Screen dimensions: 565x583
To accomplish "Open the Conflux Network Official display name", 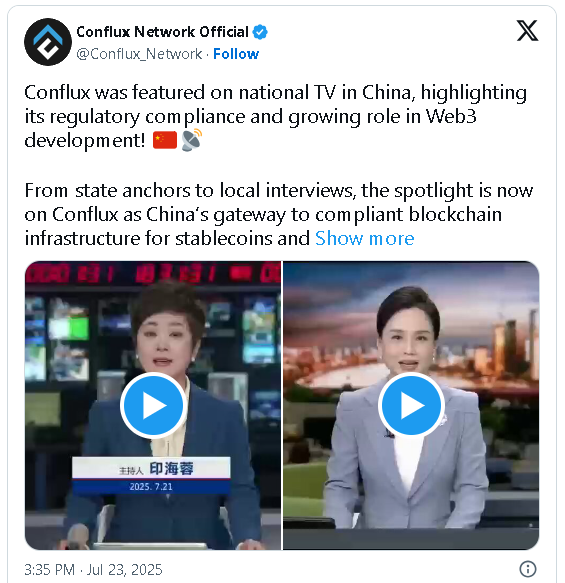I will tap(162, 32).
